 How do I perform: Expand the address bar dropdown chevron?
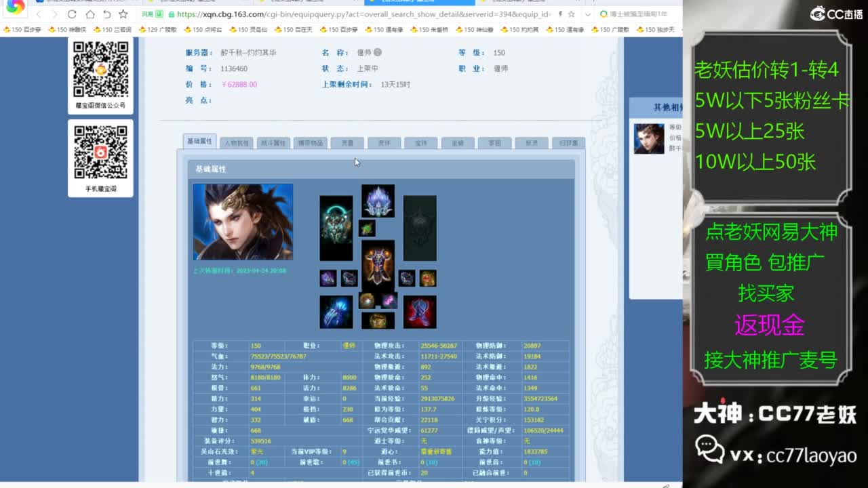587,14
